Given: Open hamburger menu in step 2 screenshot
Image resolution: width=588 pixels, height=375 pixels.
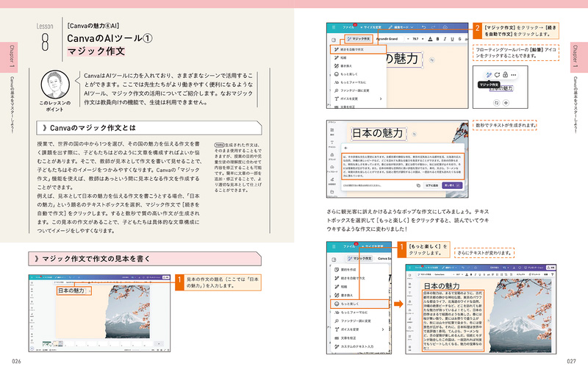Looking at the screenshot, I should [333, 27].
